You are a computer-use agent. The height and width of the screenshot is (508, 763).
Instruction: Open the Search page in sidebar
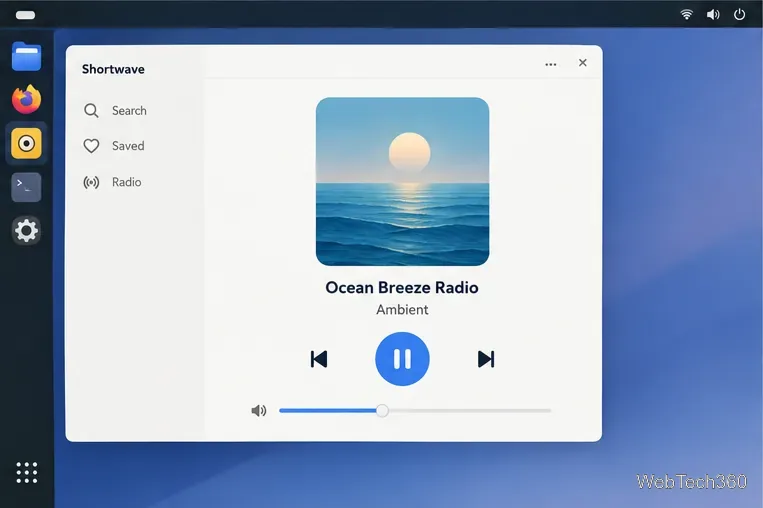click(115, 110)
